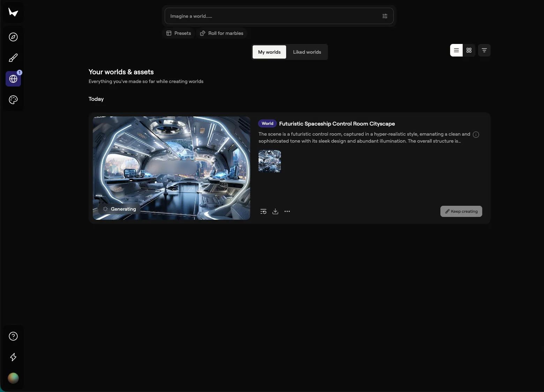
Task: Open the help question mark icon
Action: click(x=13, y=336)
